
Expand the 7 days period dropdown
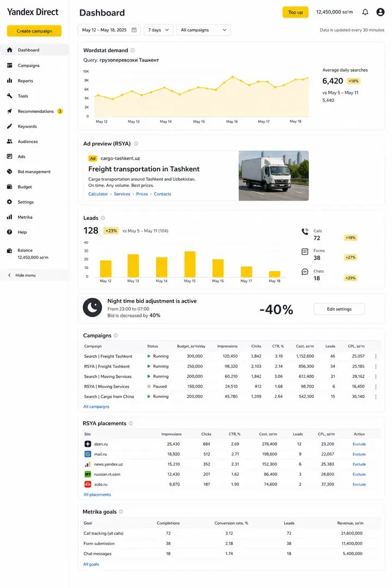point(158,30)
